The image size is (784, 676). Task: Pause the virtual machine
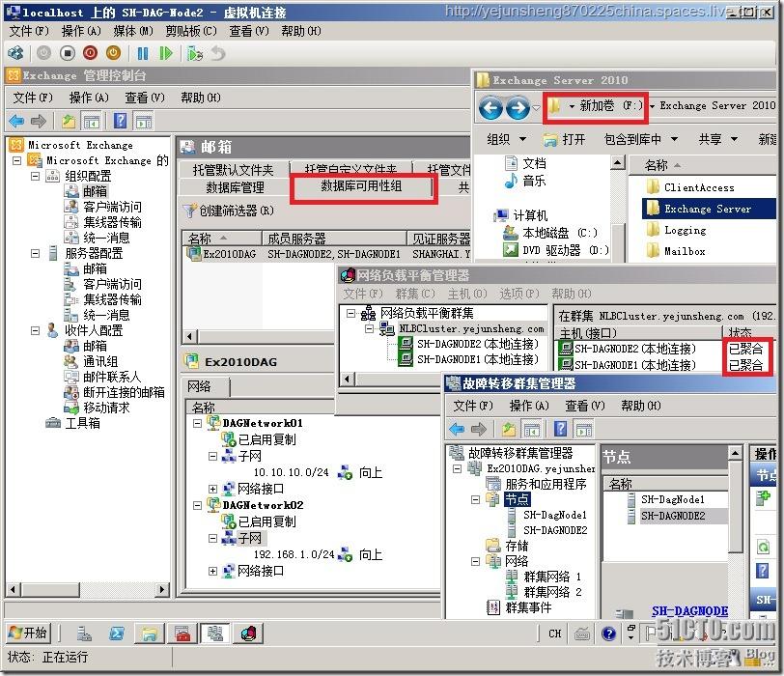[x=143, y=53]
